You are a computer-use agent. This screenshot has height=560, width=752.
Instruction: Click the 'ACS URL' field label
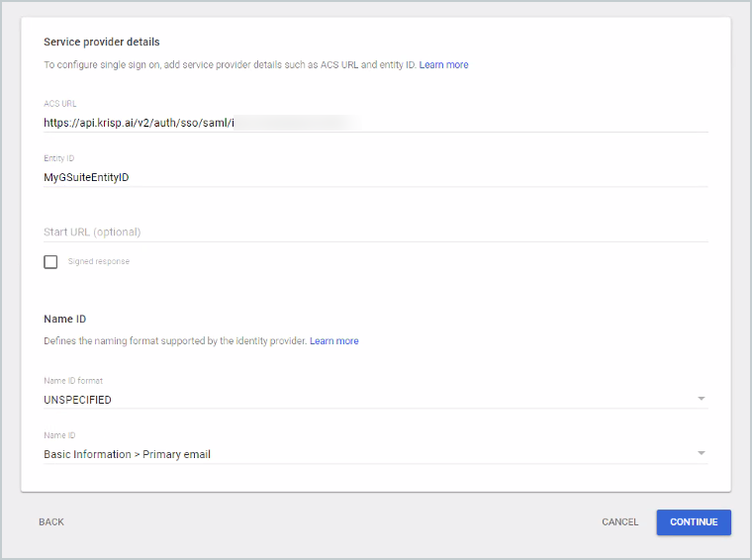pyautogui.click(x=60, y=104)
